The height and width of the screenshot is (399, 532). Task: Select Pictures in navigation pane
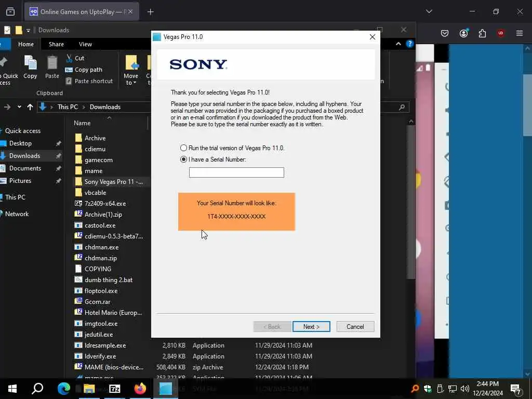[x=20, y=181]
